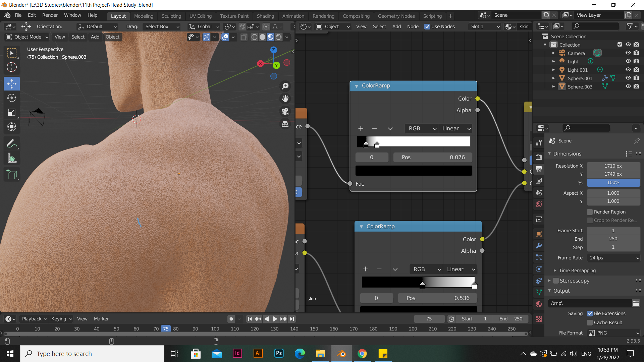The height and width of the screenshot is (362, 644).
Task: Select the Cursor tool in toolbar
Action: pyautogui.click(x=12, y=67)
